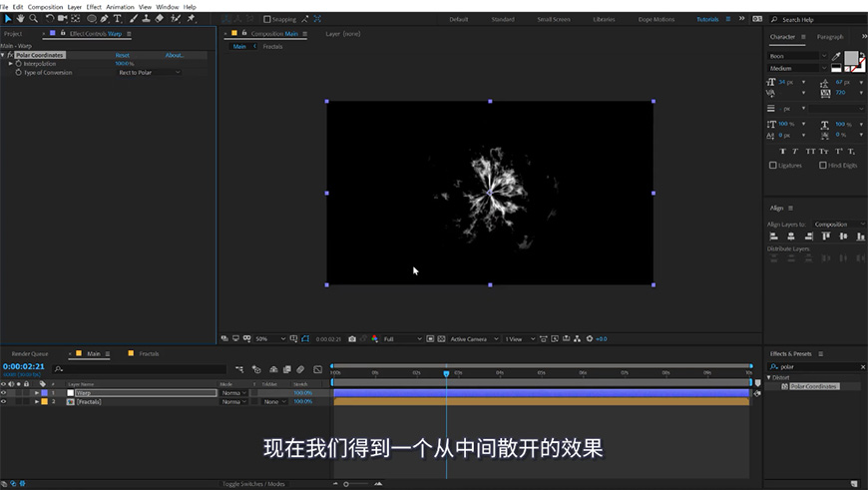Select the Roto Brush tool
The image size is (868, 490).
[x=176, y=18]
